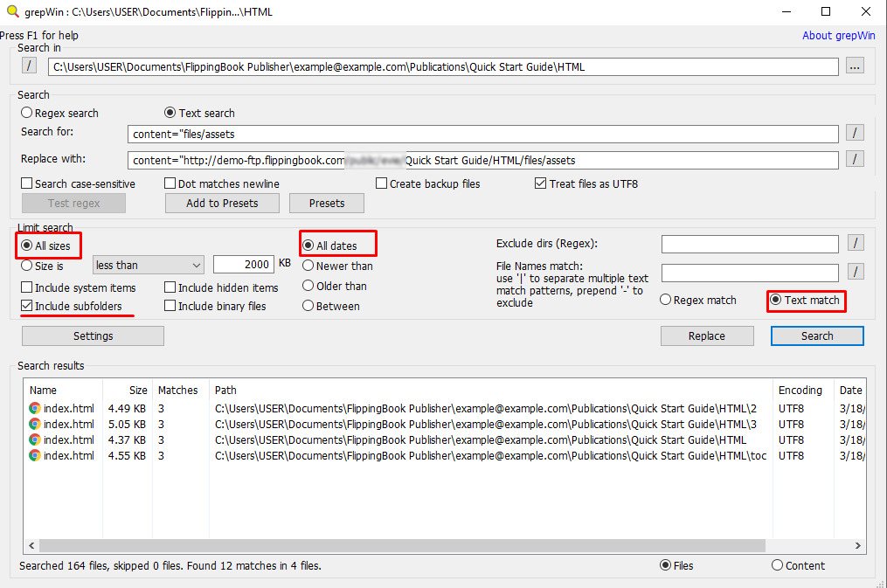Maximize the grepWin window
Viewport: 887px width, 588px height.
point(826,12)
